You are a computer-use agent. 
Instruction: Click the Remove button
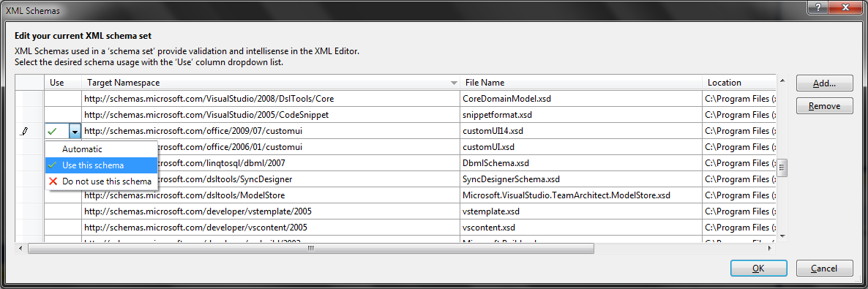824,106
